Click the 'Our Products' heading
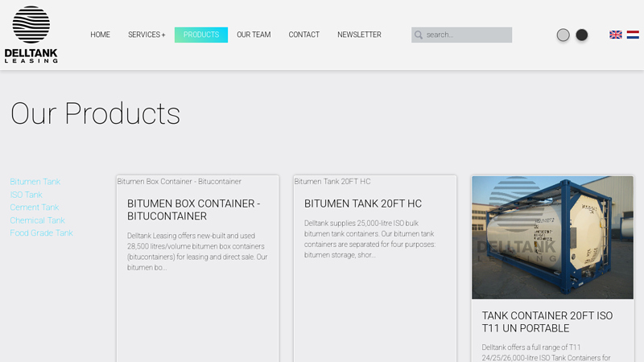The width and height of the screenshot is (644, 362). (x=95, y=113)
